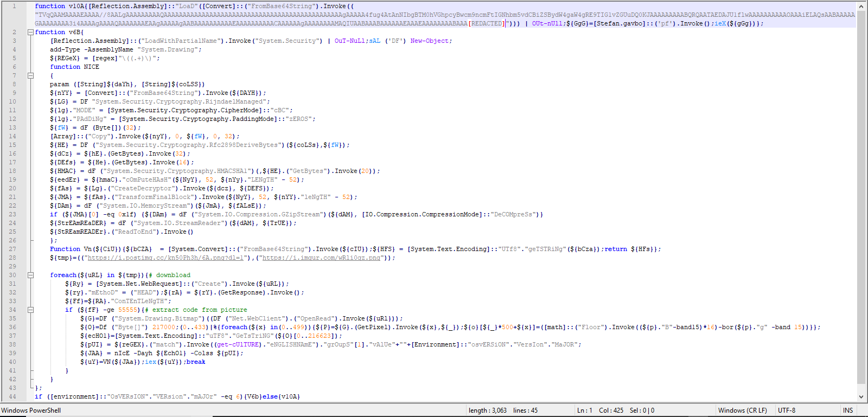Viewport: 868px width, 417px height.
Task: Click the UTF-8 encoding indicator
Action: [787, 410]
